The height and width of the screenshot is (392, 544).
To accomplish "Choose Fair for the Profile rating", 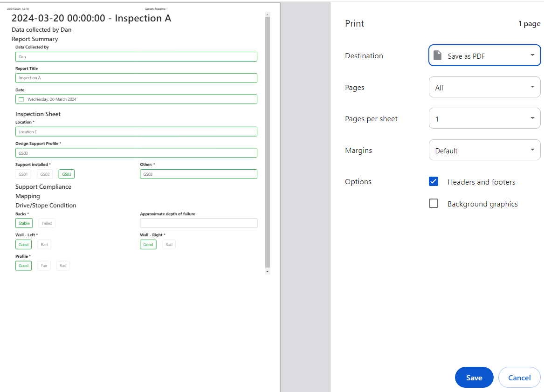I will (44, 266).
